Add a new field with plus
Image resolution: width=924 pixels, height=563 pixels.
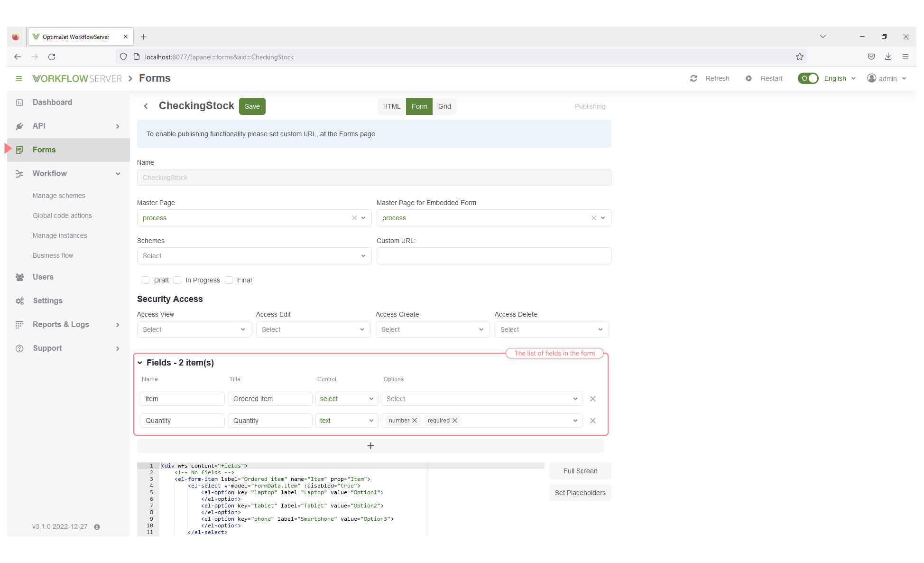pyautogui.click(x=370, y=446)
